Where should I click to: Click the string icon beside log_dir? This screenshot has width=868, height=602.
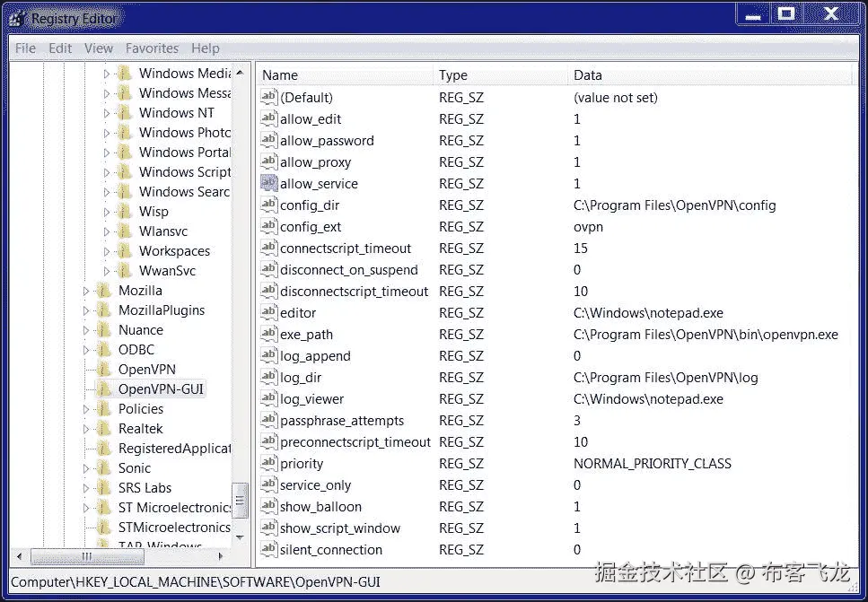tap(269, 378)
